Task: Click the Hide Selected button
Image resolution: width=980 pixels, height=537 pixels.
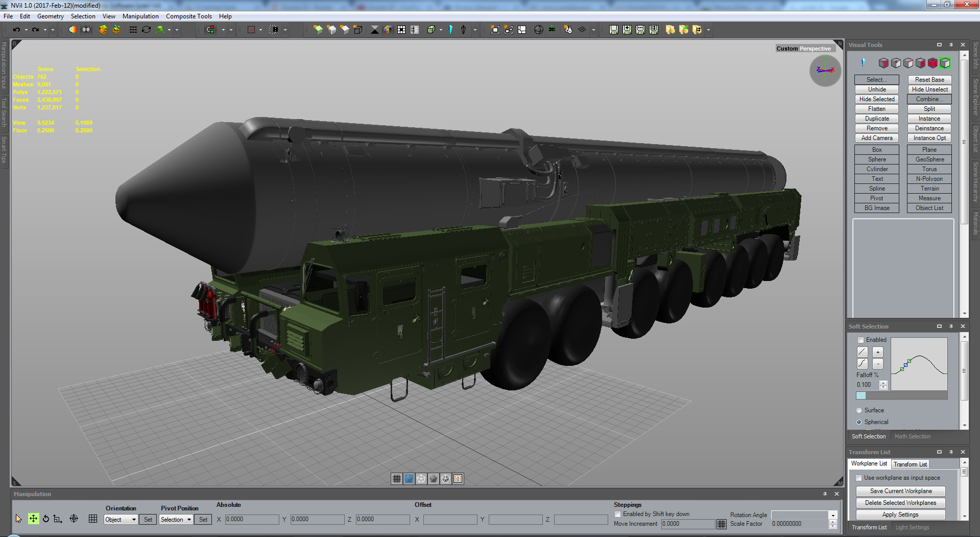Action: (x=876, y=99)
